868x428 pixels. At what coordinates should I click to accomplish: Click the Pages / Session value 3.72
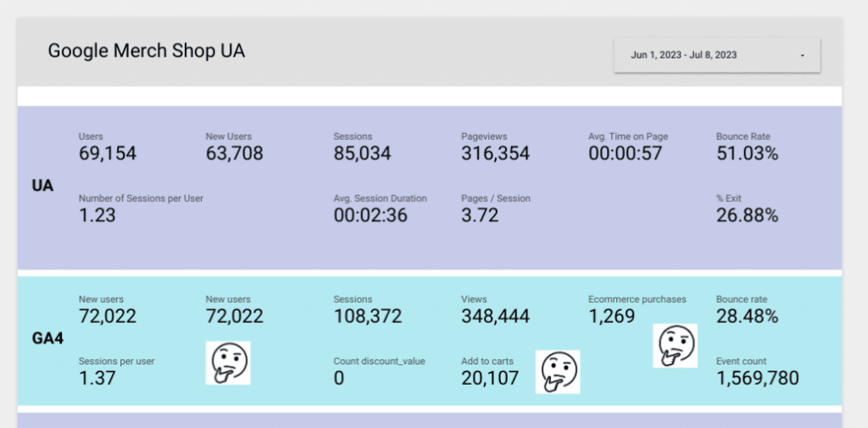480,215
